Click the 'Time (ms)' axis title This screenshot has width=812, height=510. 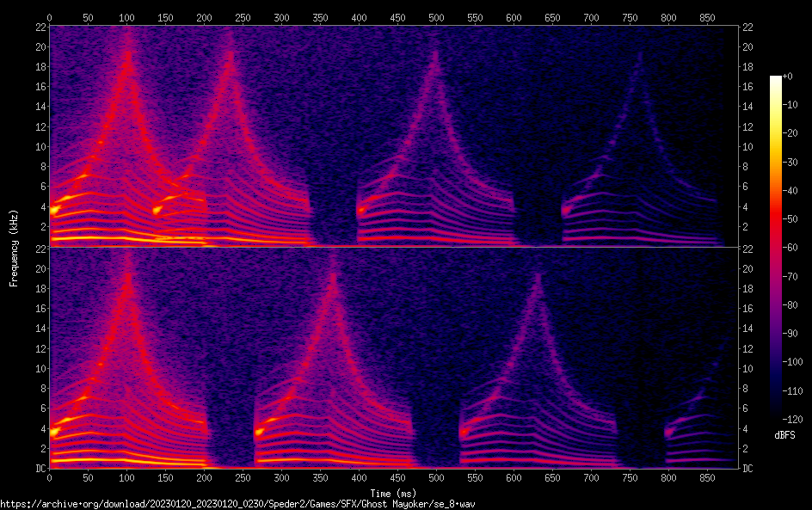pyautogui.click(x=392, y=492)
